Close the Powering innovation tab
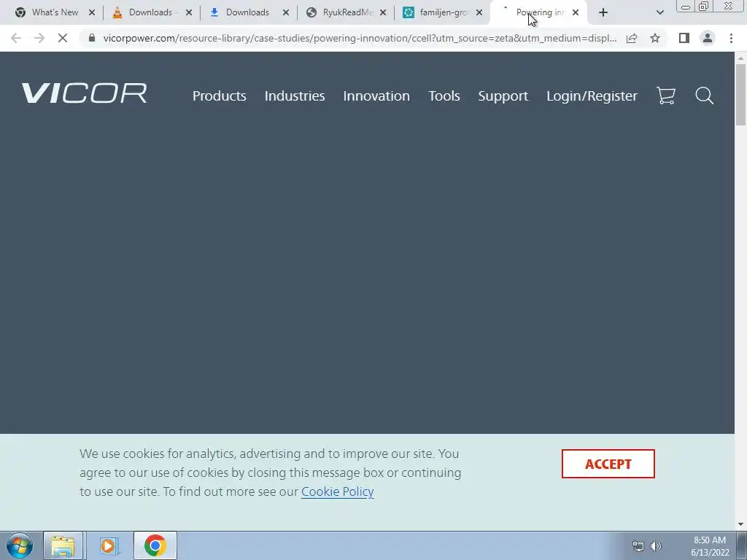747x560 pixels. 576,12
